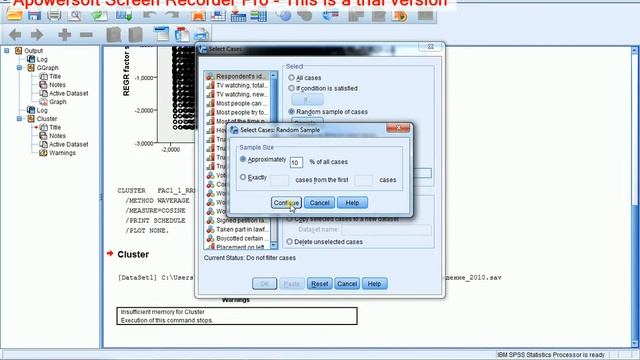Choose the Exactly sample size option
The height and width of the screenshot is (360, 640).
click(243, 177)
